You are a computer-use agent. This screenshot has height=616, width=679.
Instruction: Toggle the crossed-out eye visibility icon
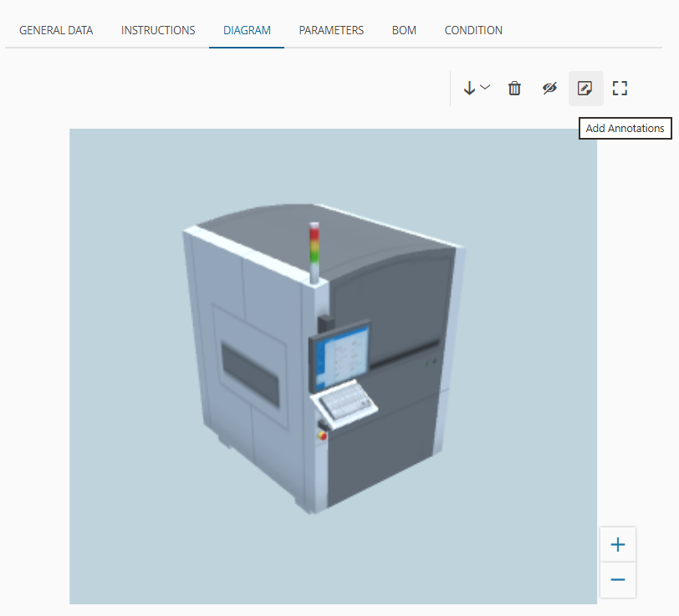pos(549,89)
